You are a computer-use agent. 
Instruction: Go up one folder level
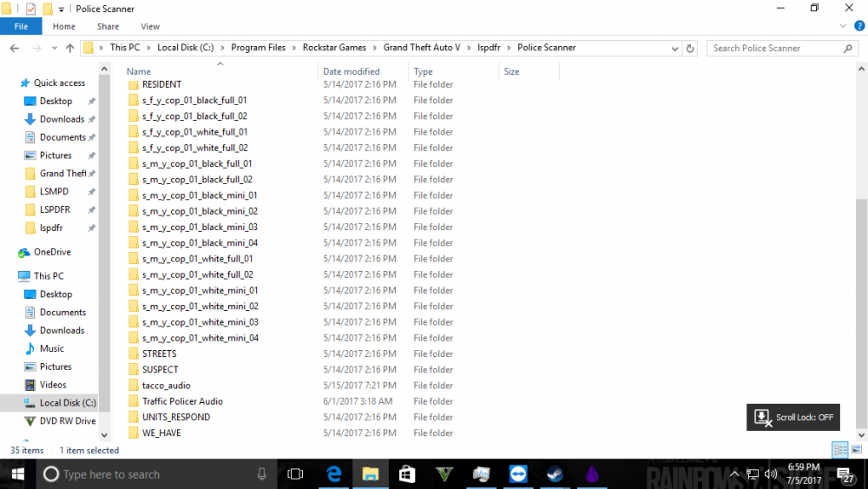coord(69,48)
